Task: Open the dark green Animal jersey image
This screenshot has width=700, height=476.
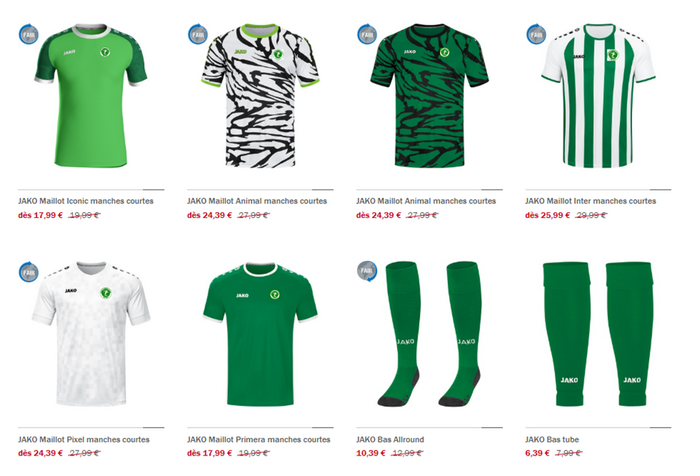Action: (429, 96)
